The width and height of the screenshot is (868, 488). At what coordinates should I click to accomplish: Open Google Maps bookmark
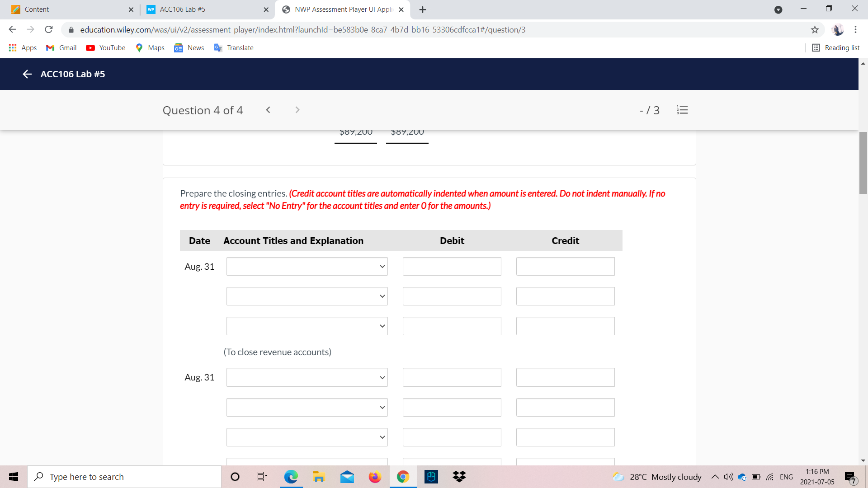[150, 47]
